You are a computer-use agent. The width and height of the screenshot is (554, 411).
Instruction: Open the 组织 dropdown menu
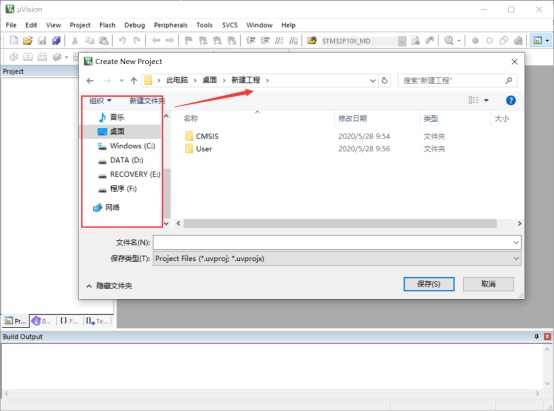100,101
